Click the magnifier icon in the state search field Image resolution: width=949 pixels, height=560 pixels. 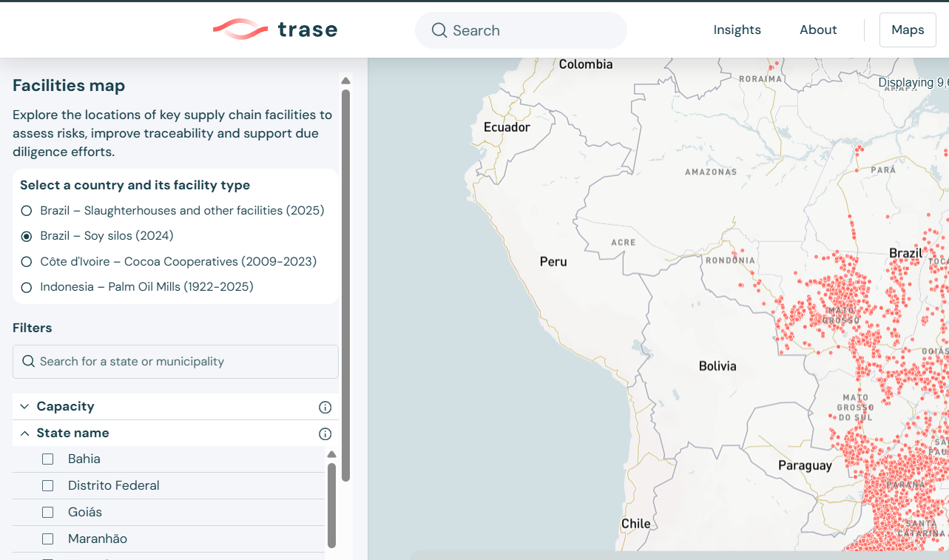(28, 361)
